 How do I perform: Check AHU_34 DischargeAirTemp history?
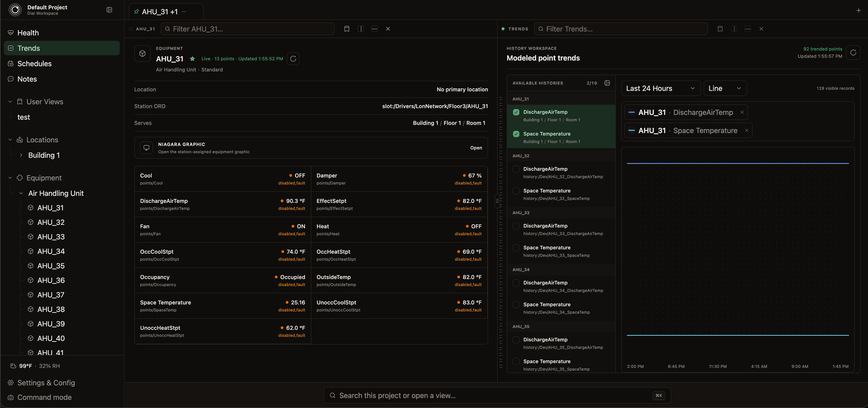click(516, 283)
